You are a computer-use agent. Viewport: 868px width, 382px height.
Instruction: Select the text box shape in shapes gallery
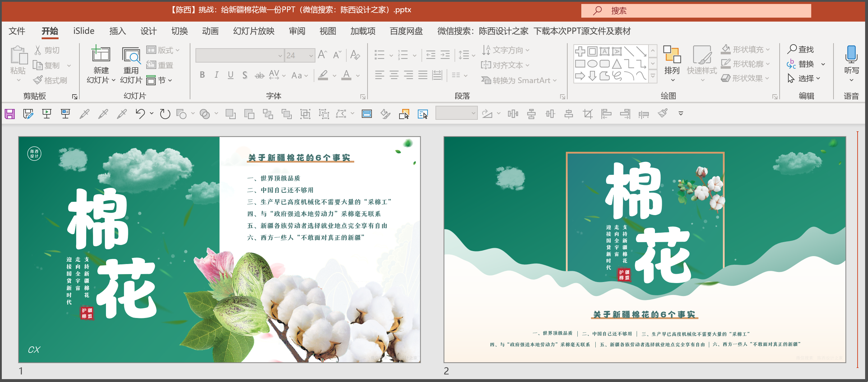(605, 51)
